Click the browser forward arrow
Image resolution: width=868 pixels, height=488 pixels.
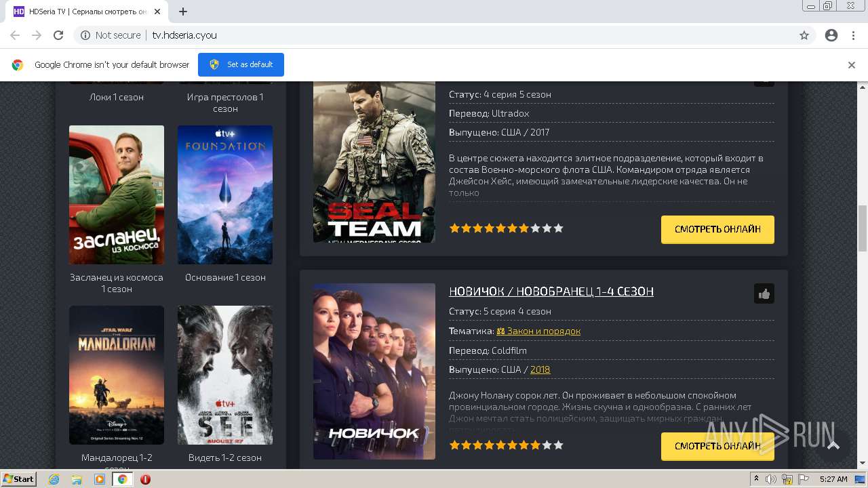tap(37, 35)
